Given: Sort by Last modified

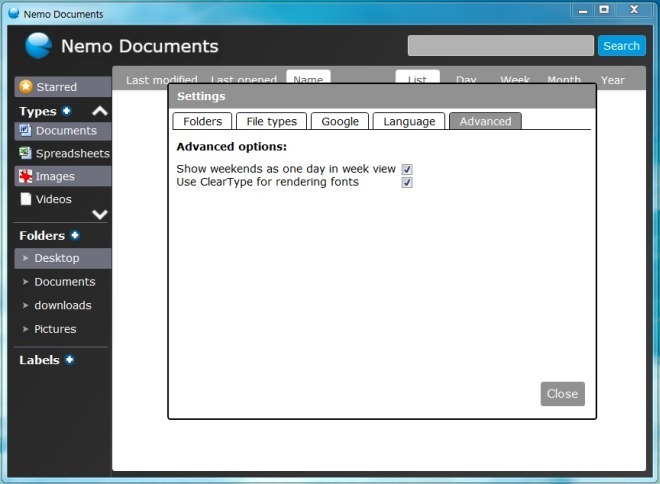Looking at the screenshot, I should (162, 79).
